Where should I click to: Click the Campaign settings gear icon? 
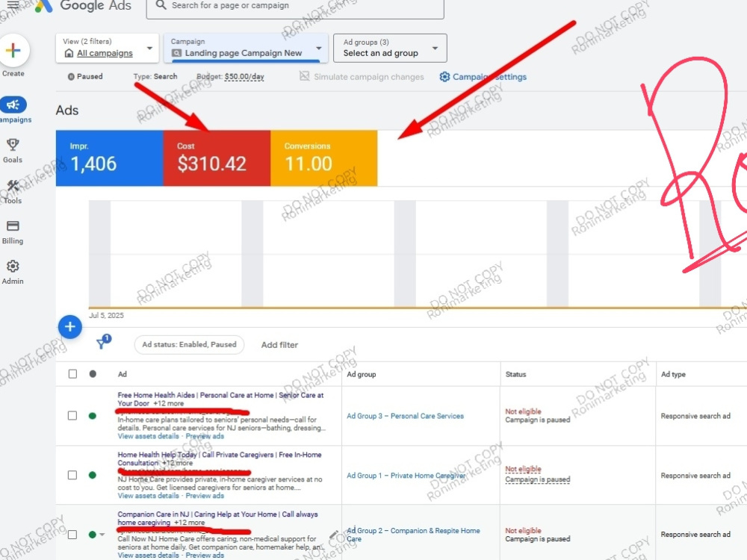click(444, 77)
